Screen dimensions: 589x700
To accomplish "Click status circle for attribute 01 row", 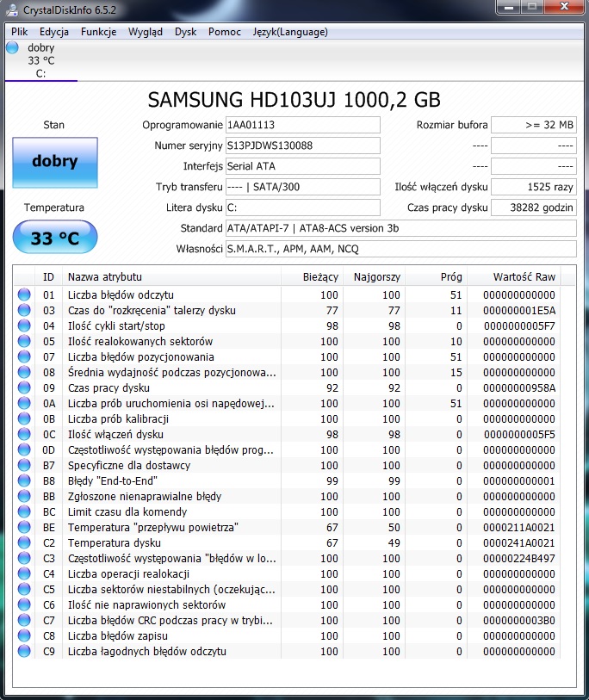I will coord(24,294).
